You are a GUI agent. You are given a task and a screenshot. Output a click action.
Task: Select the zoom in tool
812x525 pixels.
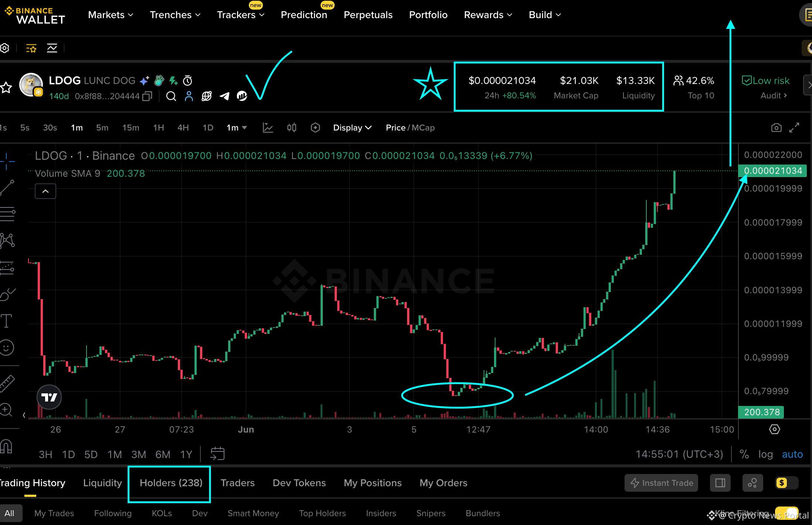pyautogui.click(x=6, y=410)
